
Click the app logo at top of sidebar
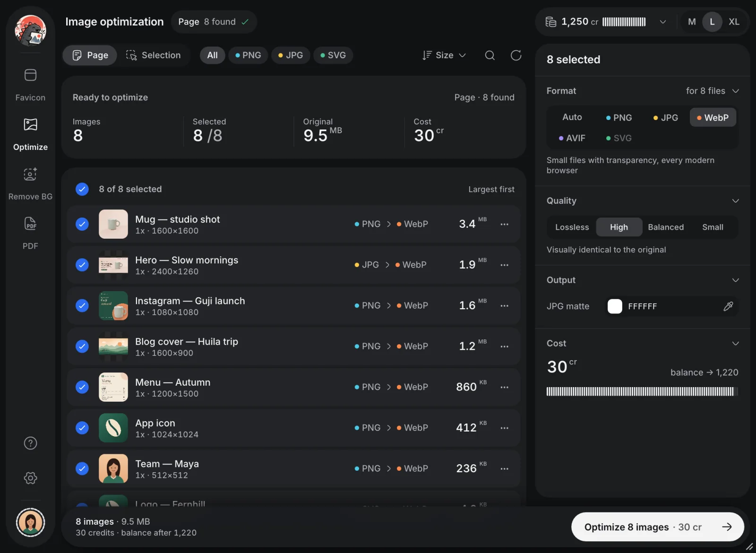point(30,30)
